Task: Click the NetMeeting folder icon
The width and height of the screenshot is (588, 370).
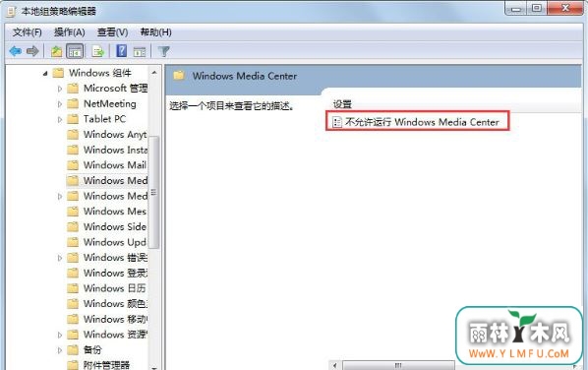Action: pyautogui.click(x=73, y=103)
